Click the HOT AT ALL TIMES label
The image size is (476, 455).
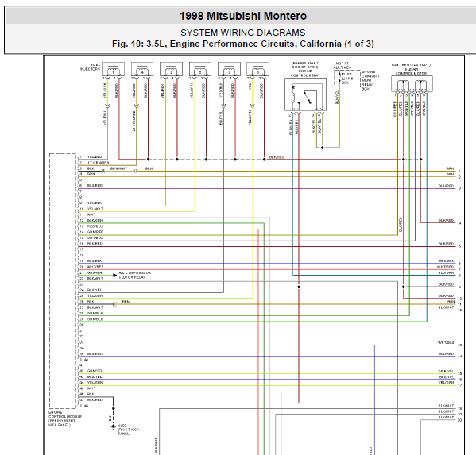342,66
